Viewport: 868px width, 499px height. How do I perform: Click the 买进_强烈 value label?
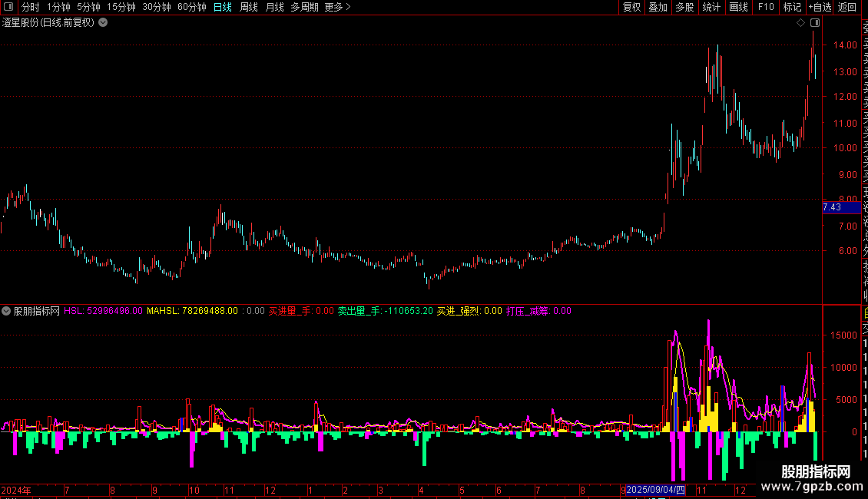point(469,311)
